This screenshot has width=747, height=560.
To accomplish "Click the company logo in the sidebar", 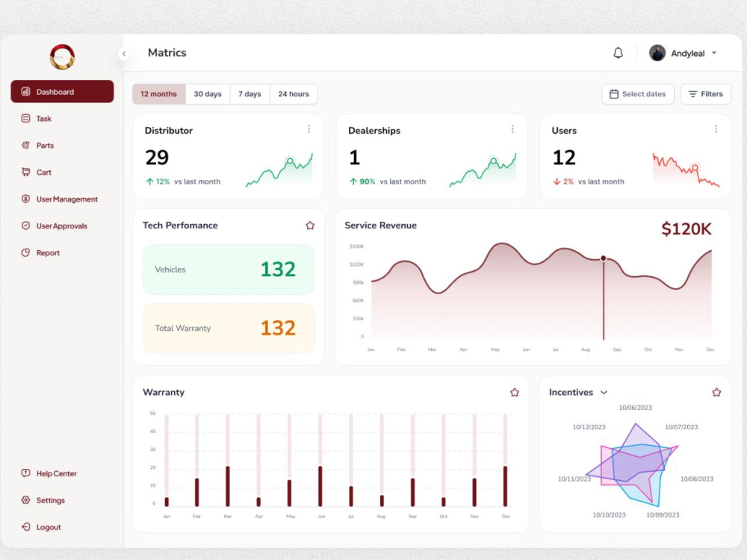I will (x=63, y=57).
